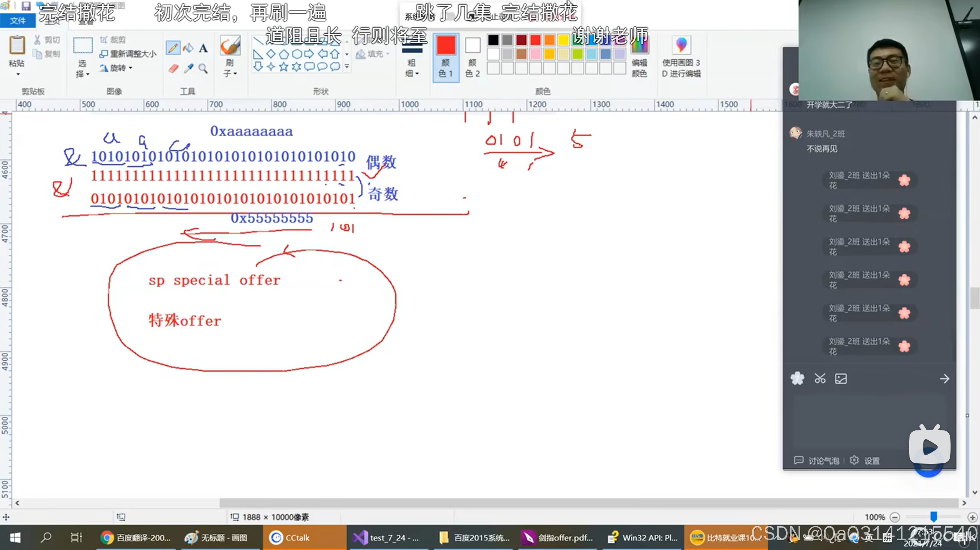Select the Color picker eyedropper tool
This screenshot has width=980, height=550.
click(x=188, y=69)
